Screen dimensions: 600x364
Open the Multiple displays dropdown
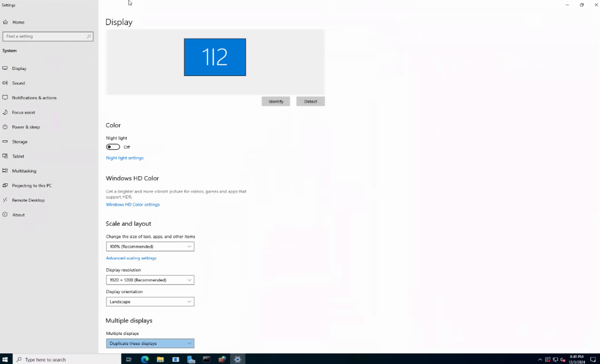pos(150,343)
